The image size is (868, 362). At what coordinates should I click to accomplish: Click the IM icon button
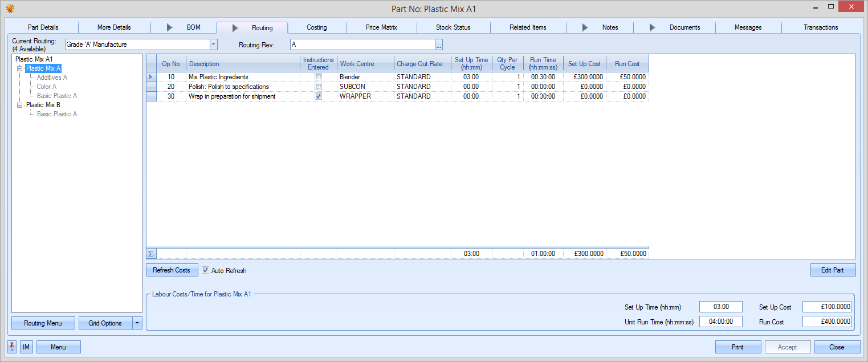click(x=26, y=347)
